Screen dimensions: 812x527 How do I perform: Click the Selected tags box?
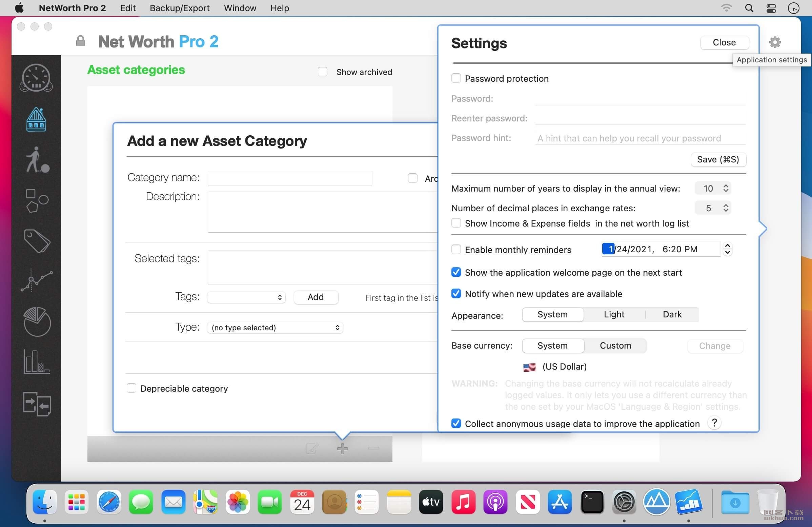click(x=322, y=267)
